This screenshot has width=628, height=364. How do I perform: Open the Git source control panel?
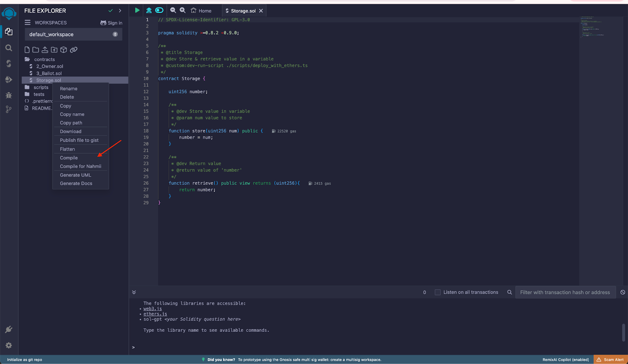[9, 109]
